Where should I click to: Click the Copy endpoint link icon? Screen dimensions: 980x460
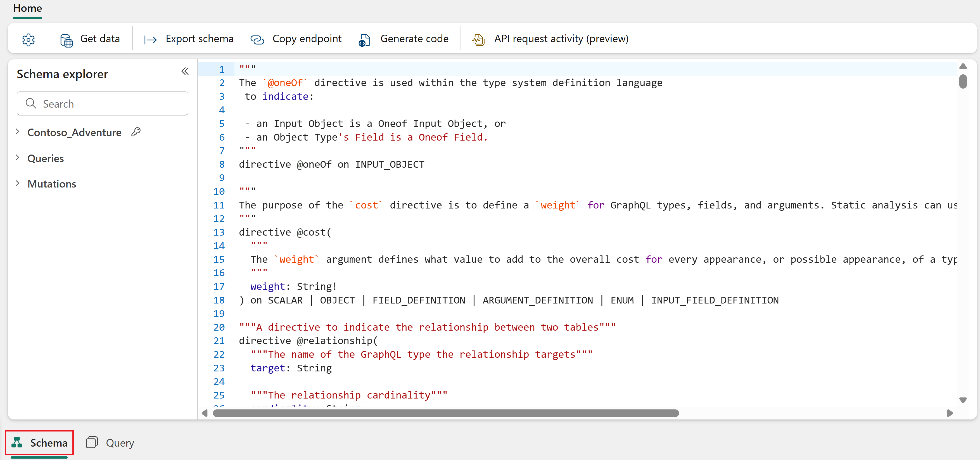[257, 40]
